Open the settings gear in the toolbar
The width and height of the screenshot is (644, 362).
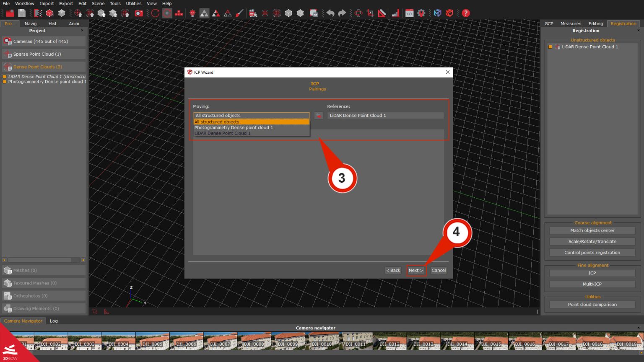coord(421,13)
